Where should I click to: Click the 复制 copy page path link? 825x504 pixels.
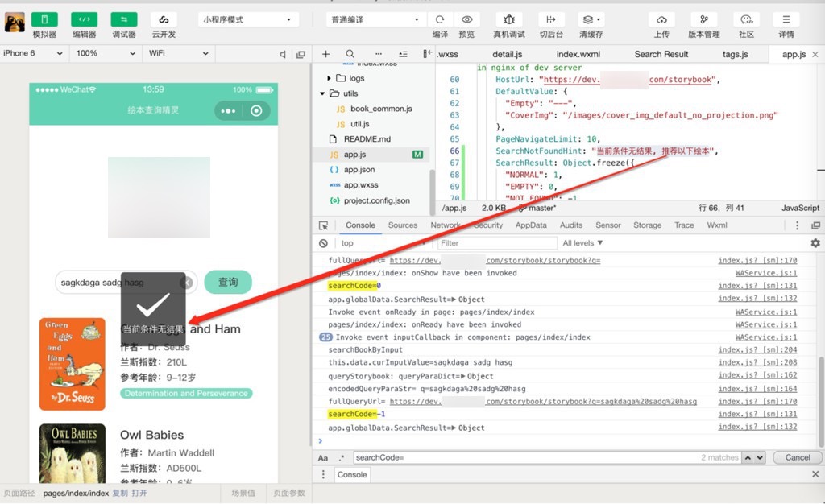tap(120, 493)
